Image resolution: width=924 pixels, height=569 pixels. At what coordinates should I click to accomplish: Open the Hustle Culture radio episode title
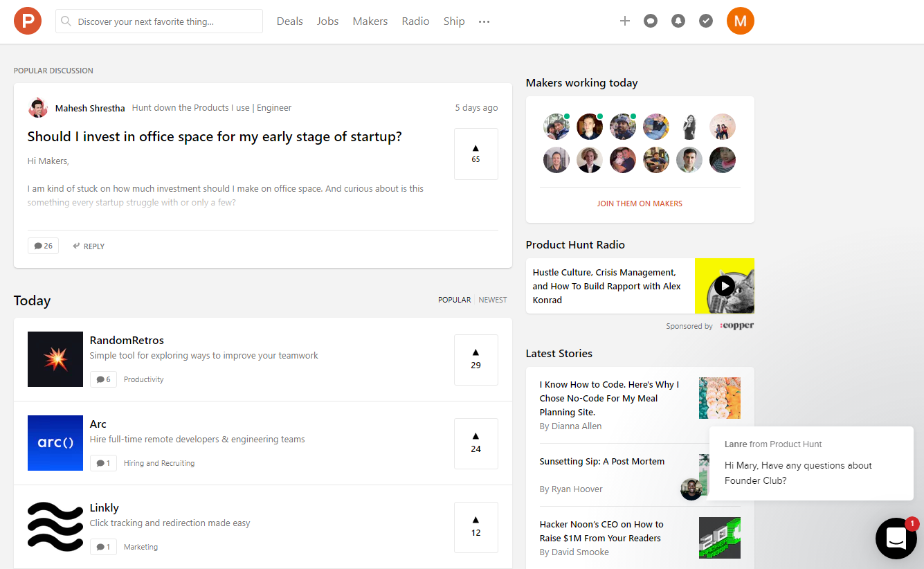(607, 286)
